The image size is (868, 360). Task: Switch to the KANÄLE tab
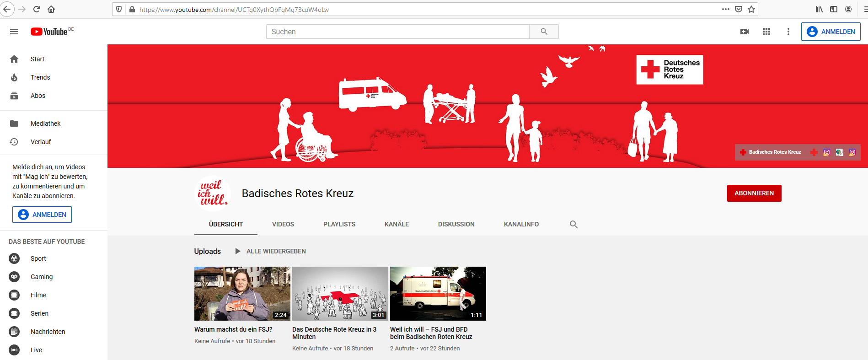click(x=397, y=224)
